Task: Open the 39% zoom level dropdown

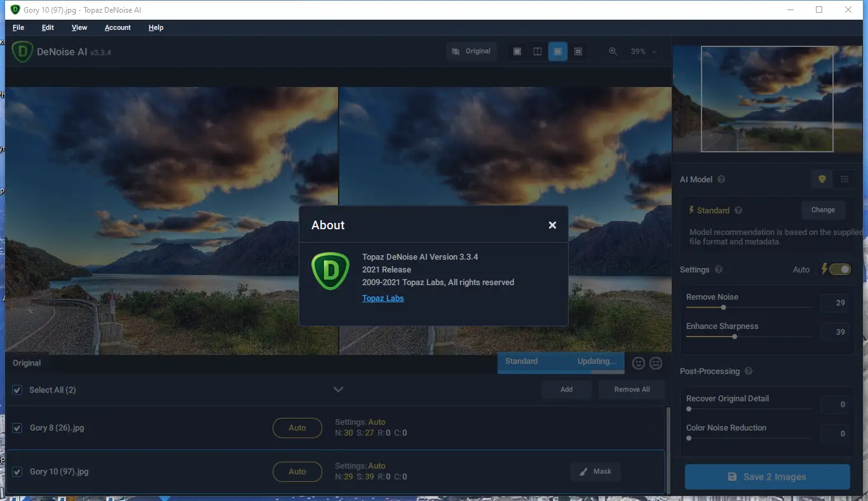Action: [x=642, y=51]
